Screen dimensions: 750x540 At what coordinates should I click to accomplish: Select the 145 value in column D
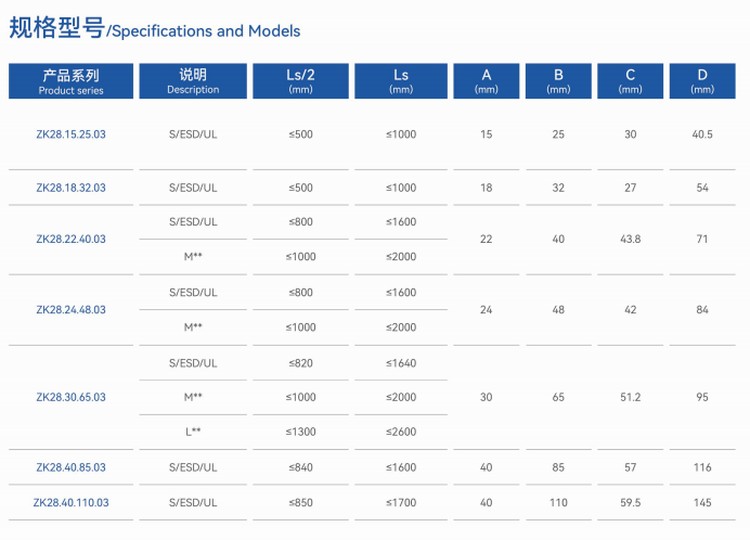(702, 503)
